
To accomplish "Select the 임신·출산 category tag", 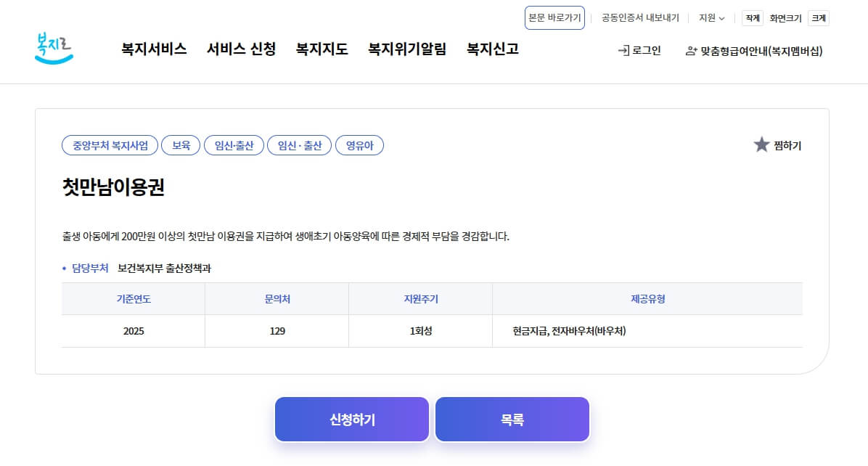I will point(234,144).
